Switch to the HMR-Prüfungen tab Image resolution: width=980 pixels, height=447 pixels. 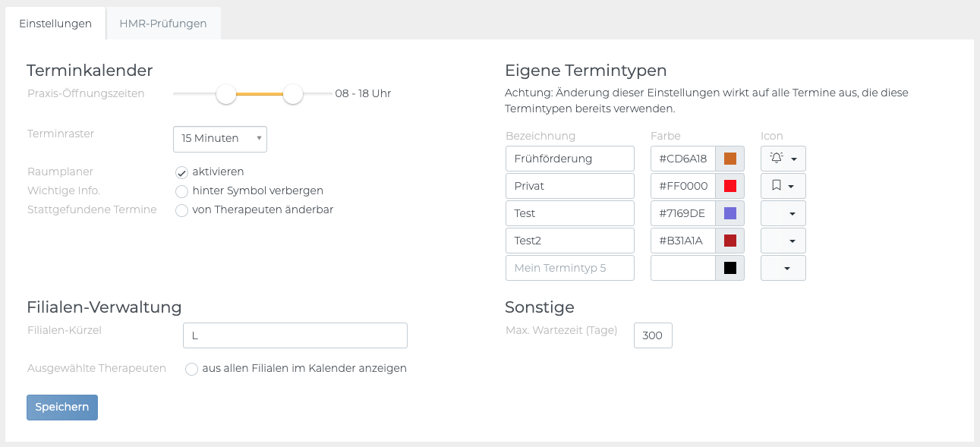[x=163, y=24]
